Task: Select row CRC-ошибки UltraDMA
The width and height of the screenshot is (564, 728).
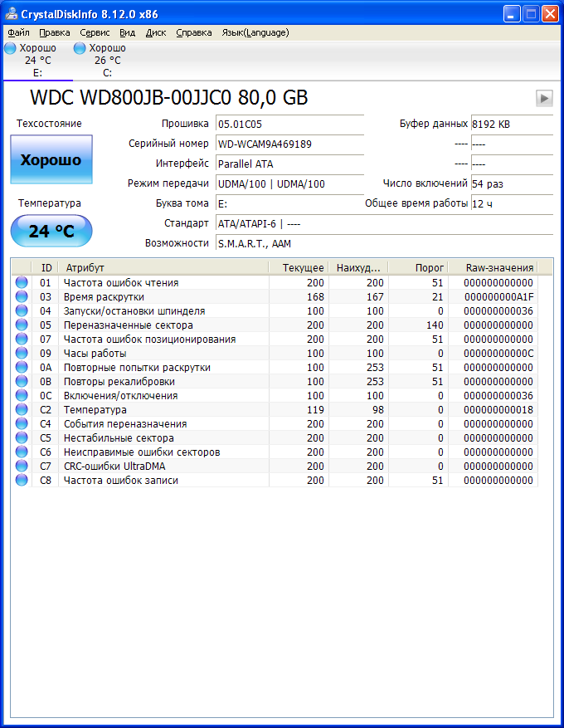Action: (275, 467)
